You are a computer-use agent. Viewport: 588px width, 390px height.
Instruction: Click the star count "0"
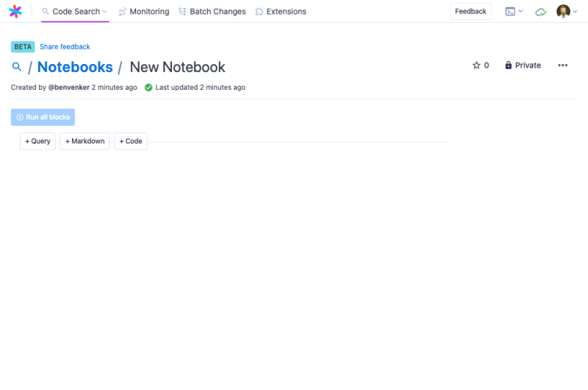487,65
